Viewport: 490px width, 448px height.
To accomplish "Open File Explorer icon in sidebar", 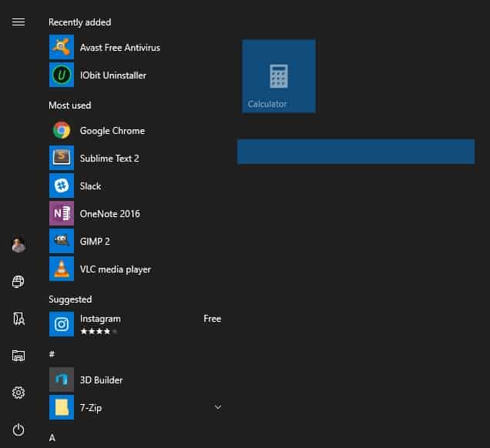I will click(18, 356).
